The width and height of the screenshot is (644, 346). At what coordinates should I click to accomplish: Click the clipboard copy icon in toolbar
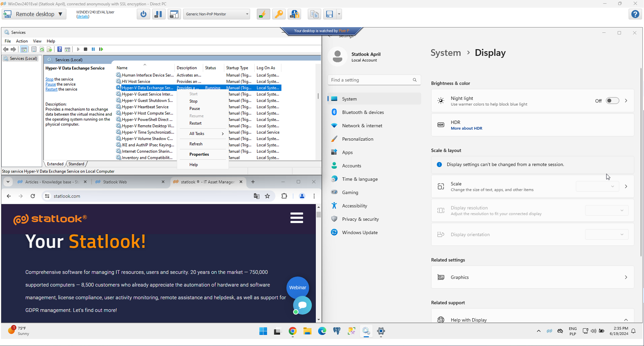point(314,14)
